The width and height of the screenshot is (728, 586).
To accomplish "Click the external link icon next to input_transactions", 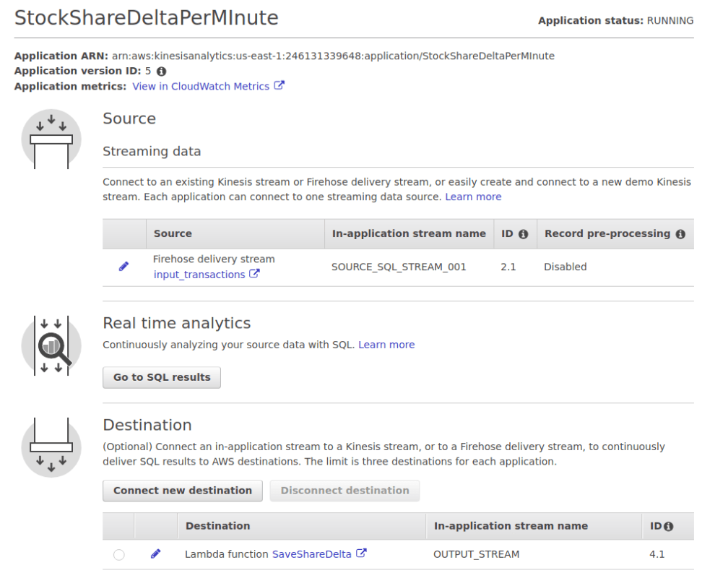I will point(254,275).
